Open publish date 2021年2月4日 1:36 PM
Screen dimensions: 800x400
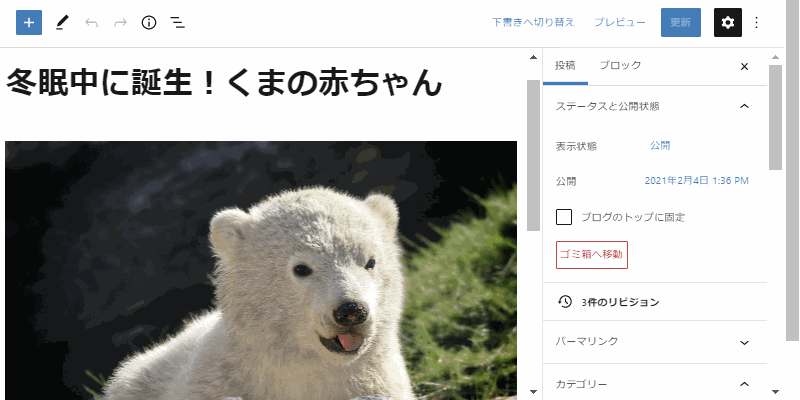coord(696,181)
